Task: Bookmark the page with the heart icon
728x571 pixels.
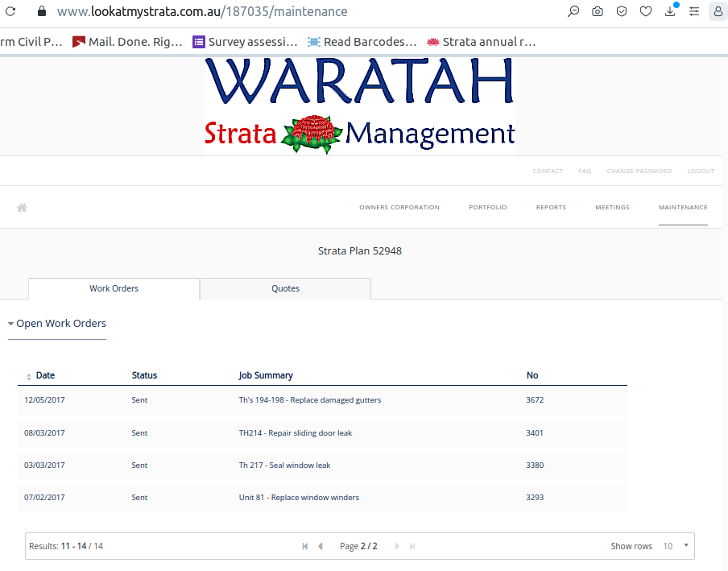Action: click(646, 11)
